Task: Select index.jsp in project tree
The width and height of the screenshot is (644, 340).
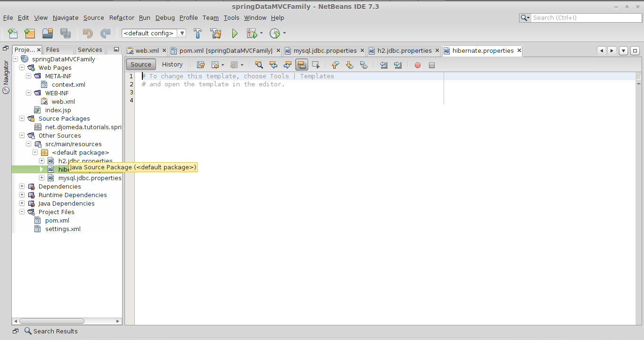Action: tap(58, 110)
